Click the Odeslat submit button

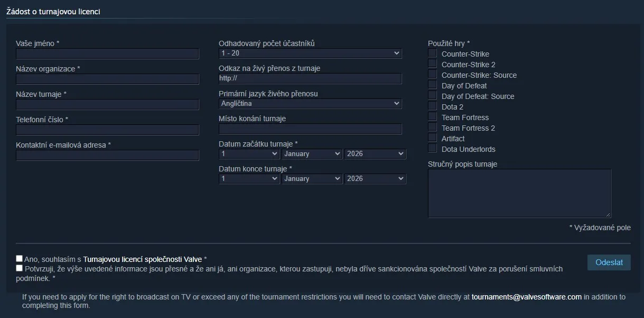pyautogui.click(x=609, y=262)
